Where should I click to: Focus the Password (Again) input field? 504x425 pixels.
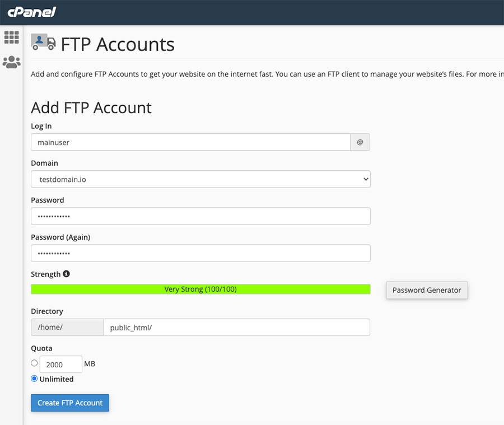pos(200,253)
